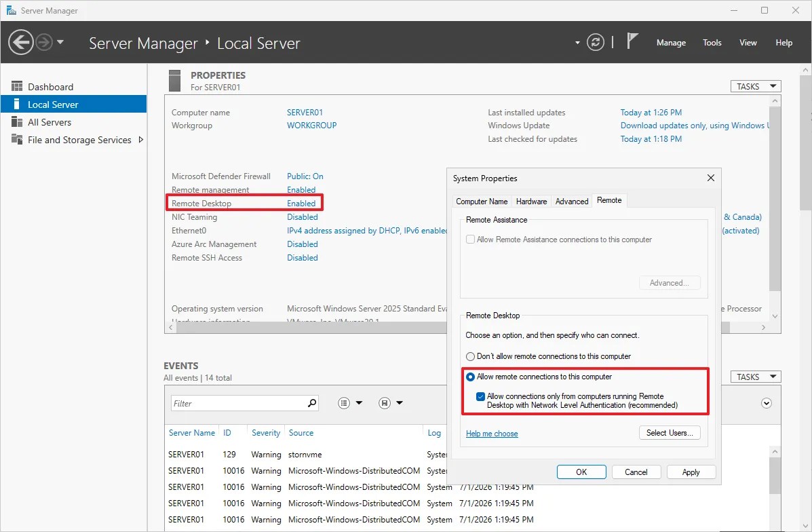Click NIC Teaming Disabled link
The image size is (812, 532).
click(x=303, y=217)
